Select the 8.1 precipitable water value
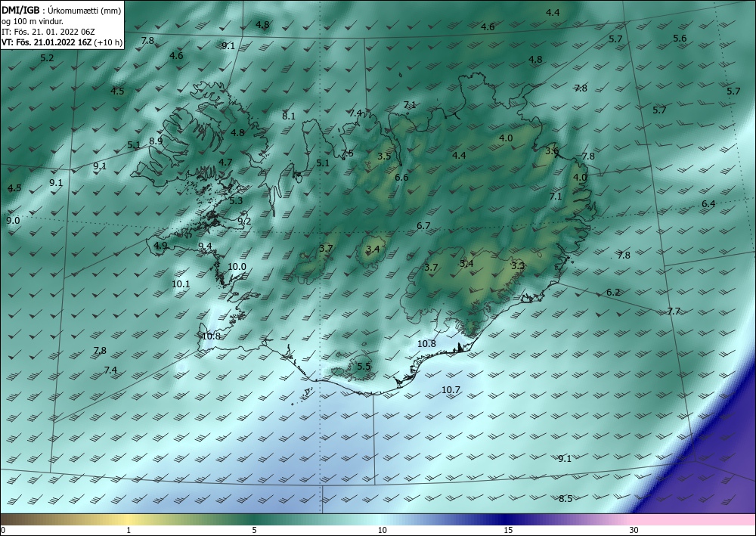 point(289,116)
